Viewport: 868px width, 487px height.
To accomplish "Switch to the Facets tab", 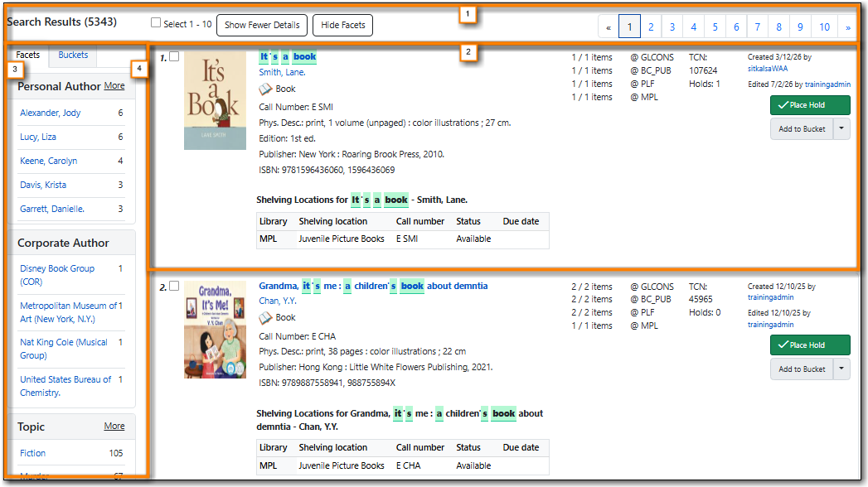I will [27, 55].
